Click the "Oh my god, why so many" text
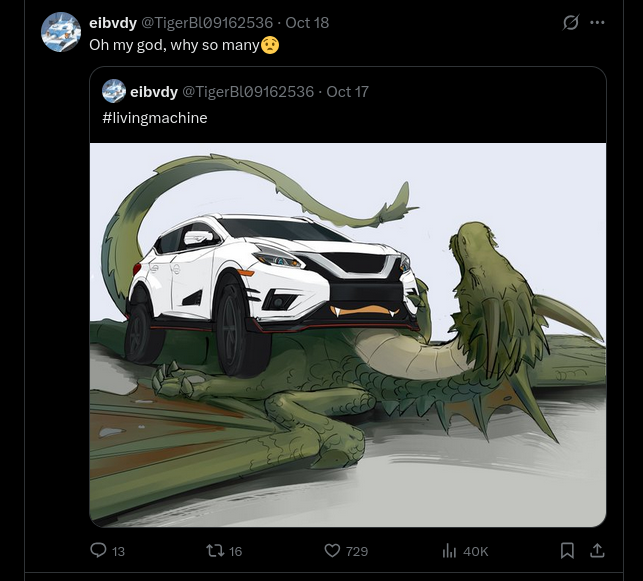The image size is (643, 581). [x=174, y=44]
